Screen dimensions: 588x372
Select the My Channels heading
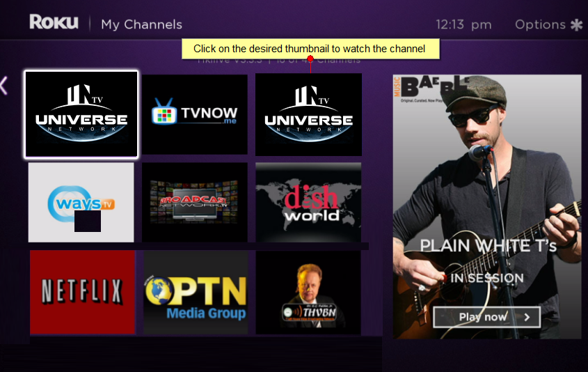click(x=141, y=25)
